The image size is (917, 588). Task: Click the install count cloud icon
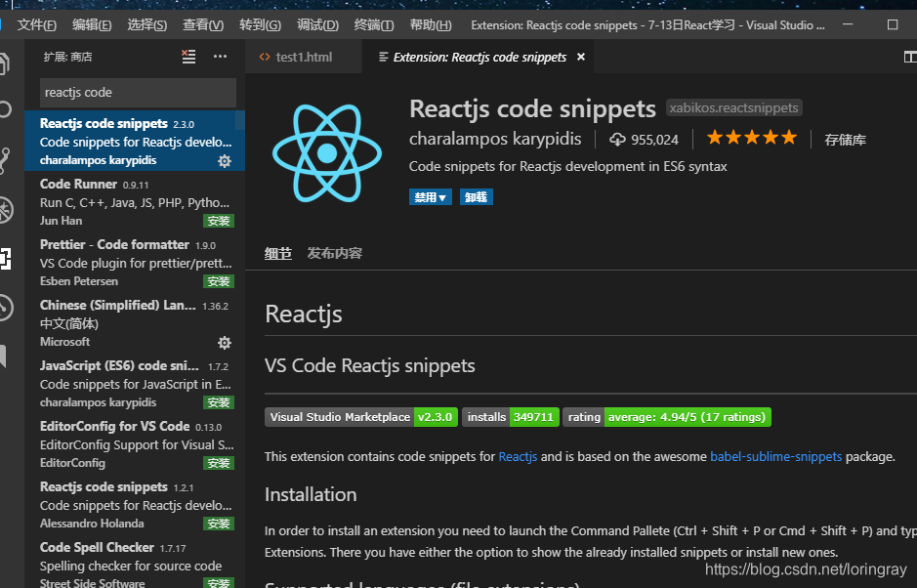[x=617, y=140]
